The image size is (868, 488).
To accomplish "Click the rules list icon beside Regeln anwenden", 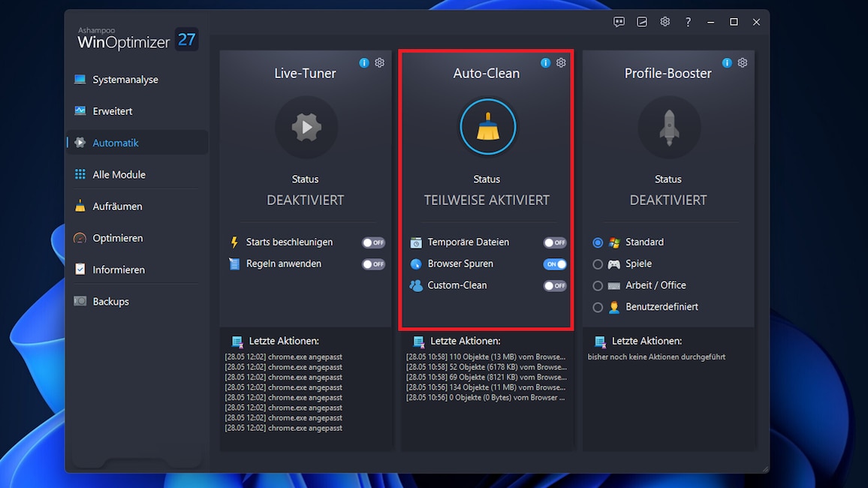I will pyautogui.click(x=234, y=264).
